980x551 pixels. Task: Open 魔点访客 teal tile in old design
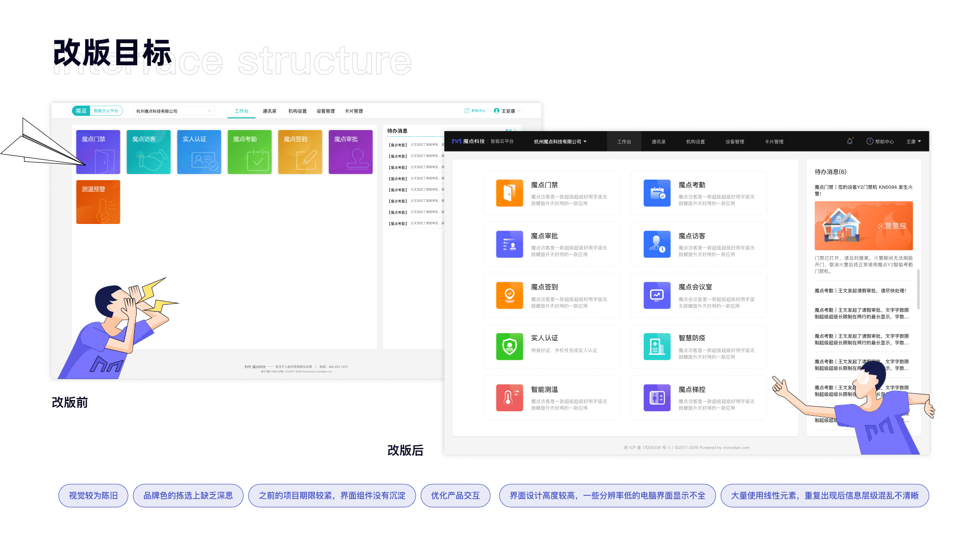pos(148,152)
